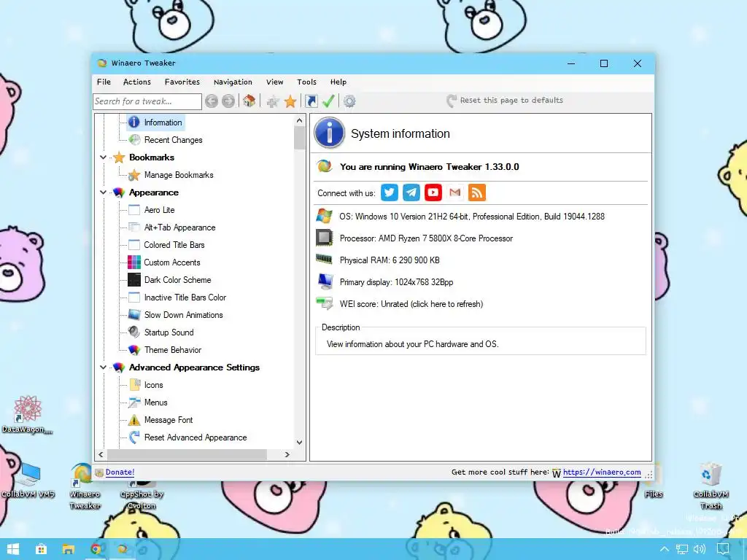Open the Telegram connect icon
This screenshot has width=747, height=560.
click(411, 192)
